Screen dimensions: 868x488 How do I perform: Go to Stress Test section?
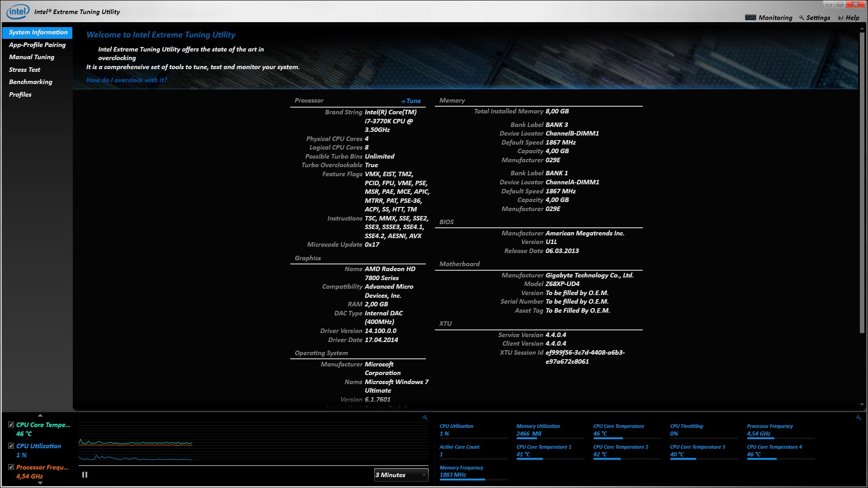click(24, 70)
